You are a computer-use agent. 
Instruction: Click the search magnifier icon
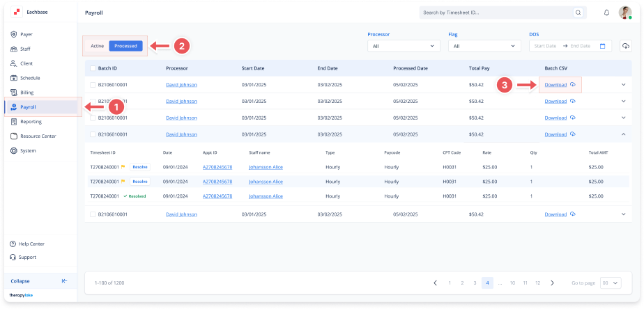pos(578,13)
